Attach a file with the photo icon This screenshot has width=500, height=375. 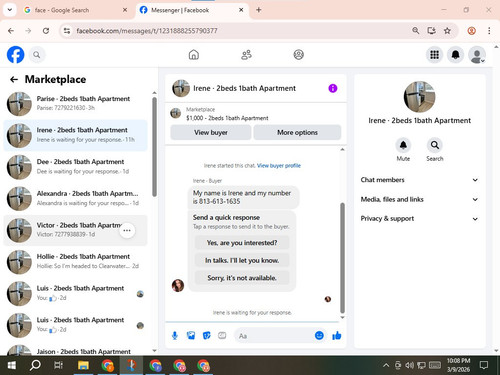(191, 336)
